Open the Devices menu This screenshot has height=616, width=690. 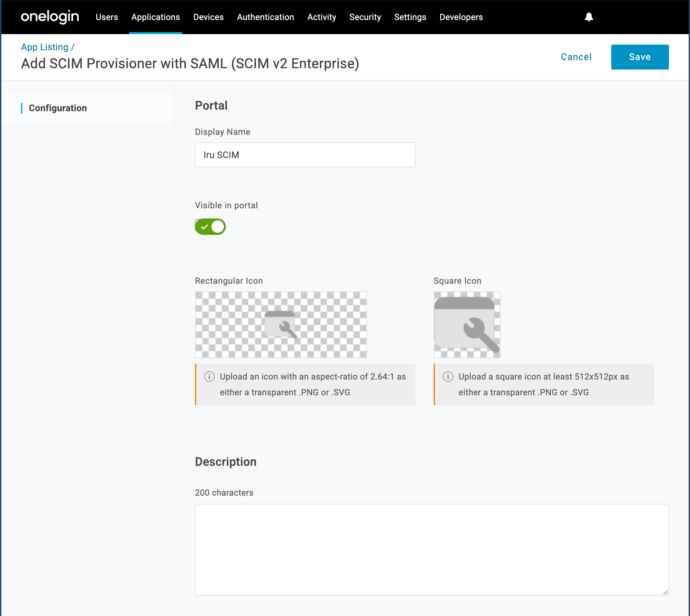(x=208, y=17)
